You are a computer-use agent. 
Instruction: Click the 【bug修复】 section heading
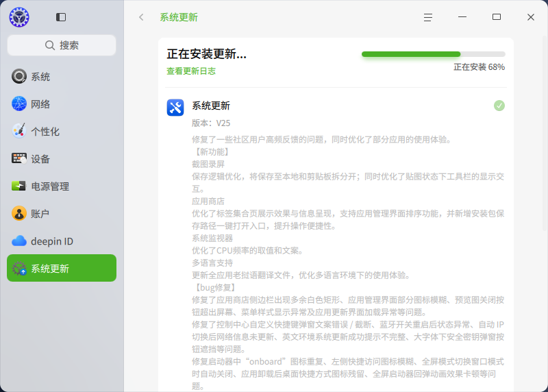(215, 287)
